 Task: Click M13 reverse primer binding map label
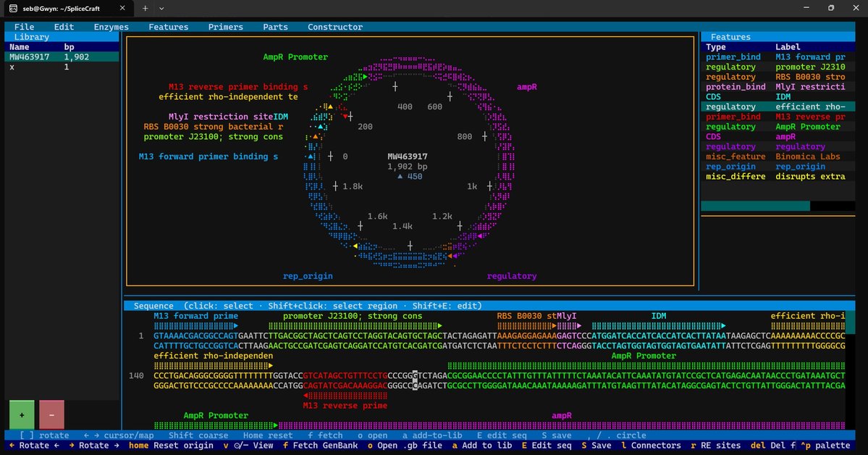238,86
